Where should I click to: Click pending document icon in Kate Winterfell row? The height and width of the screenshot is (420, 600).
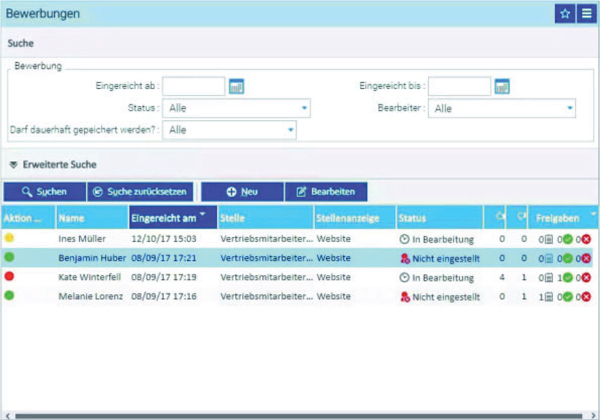(549, 278)
